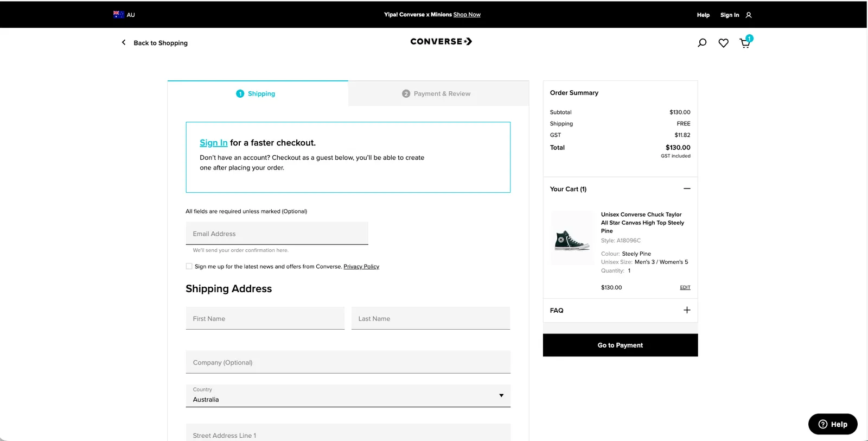Click the Shop Now banner link

[x=467, y=15]
